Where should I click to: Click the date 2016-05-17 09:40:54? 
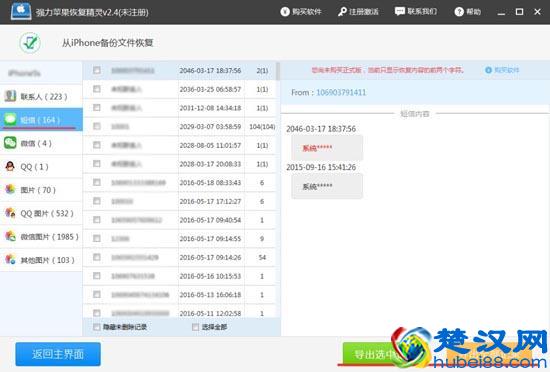210,220
